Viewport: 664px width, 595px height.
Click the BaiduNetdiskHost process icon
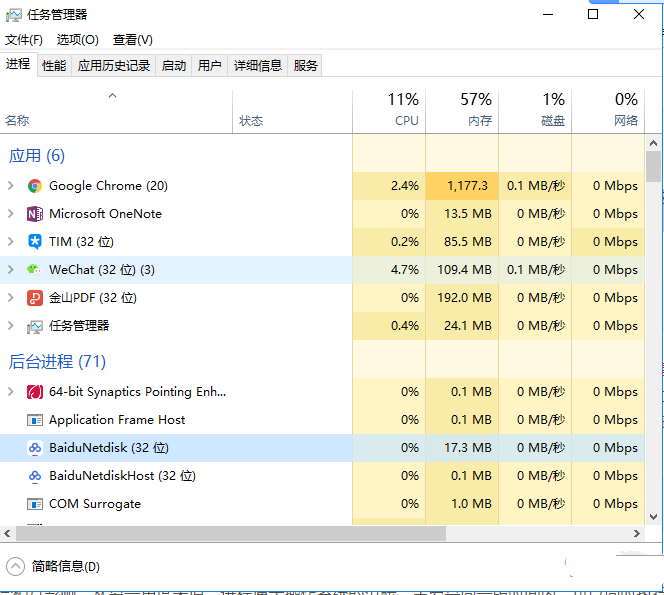point(35,476)
